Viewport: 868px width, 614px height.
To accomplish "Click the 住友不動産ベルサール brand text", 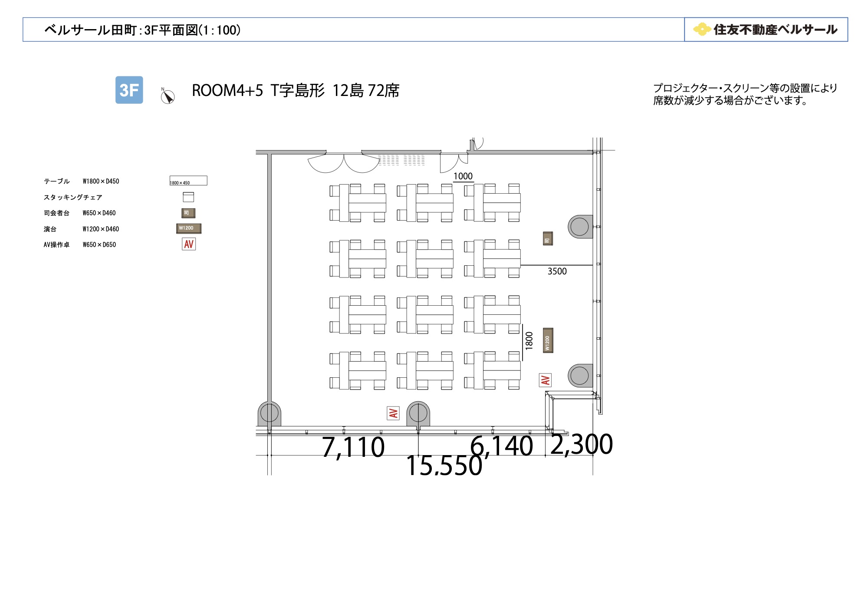I will [775, 30].
